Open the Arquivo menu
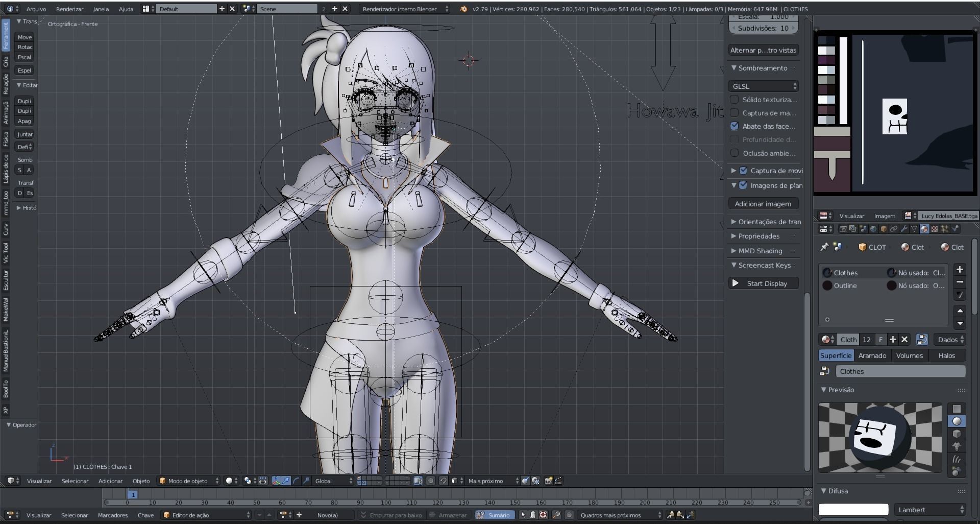 [x=36, y=9]
